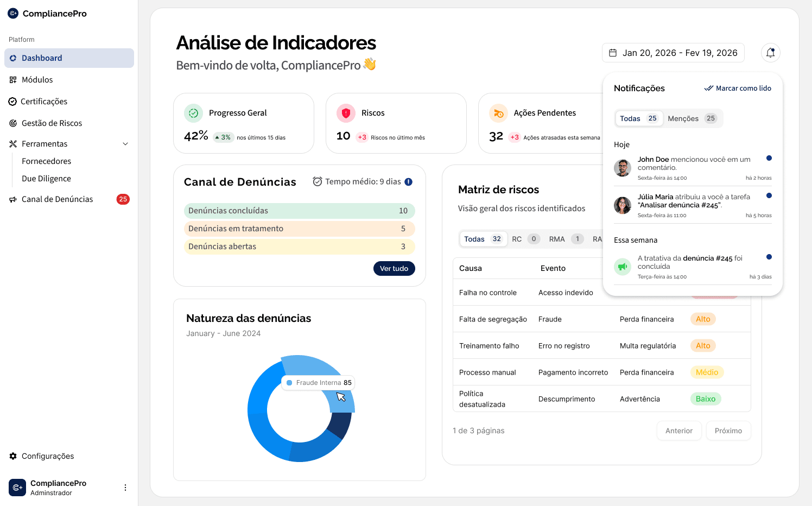Click the Gestão de Riscos icon

coord(12,123)
